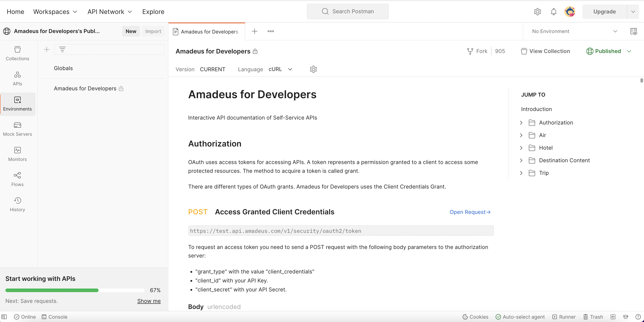Open the help question mark icon
The height and width of the screenshot is (322, 644).
[638, 317]
